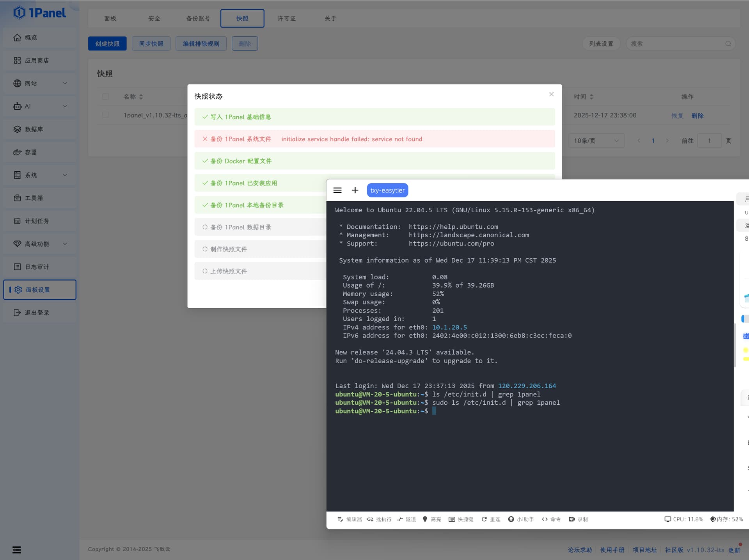Select the 1panel_v1.10.32-lts snapshot row checkbox

coord(105,115)
